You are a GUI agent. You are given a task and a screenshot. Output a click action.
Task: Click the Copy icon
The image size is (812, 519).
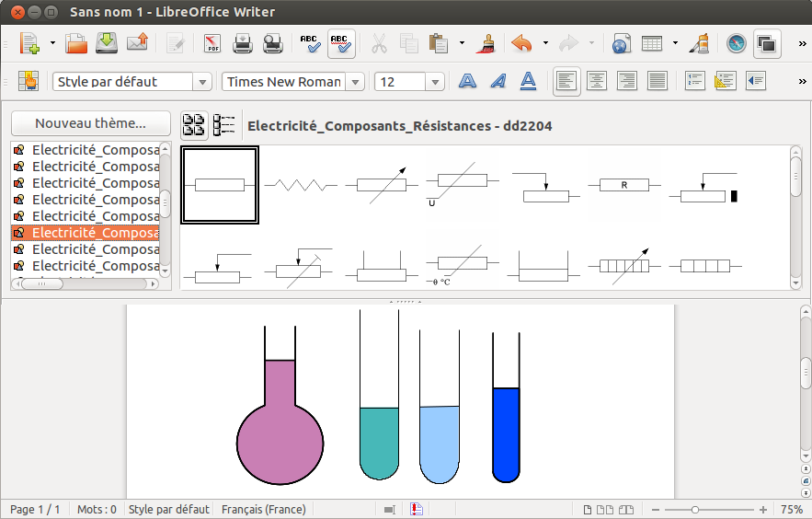tap(408, 43)
